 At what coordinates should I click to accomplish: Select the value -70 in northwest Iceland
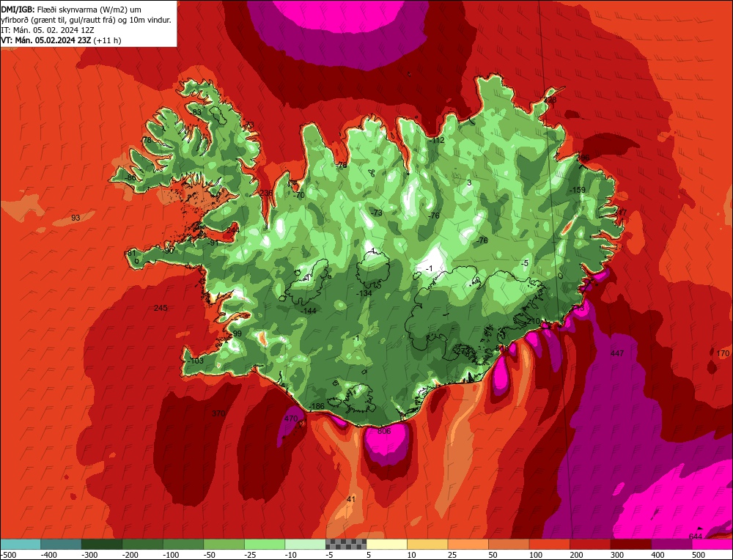coord(298,196)
